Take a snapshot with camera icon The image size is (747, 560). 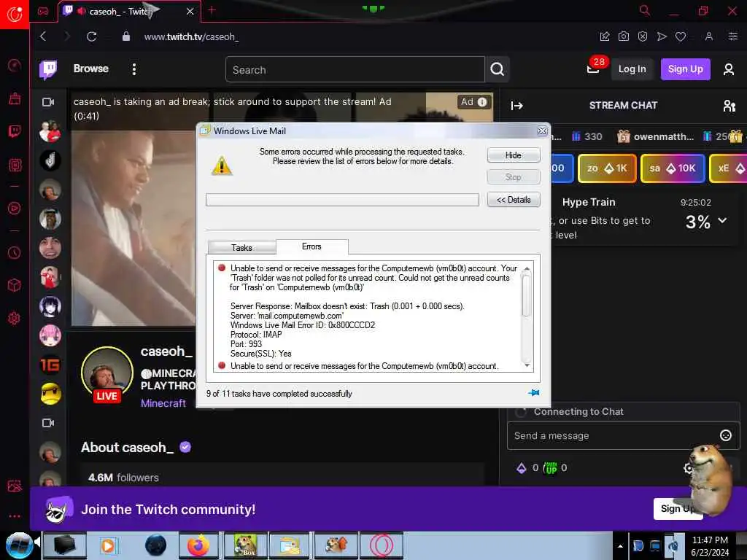click(624, 36)
